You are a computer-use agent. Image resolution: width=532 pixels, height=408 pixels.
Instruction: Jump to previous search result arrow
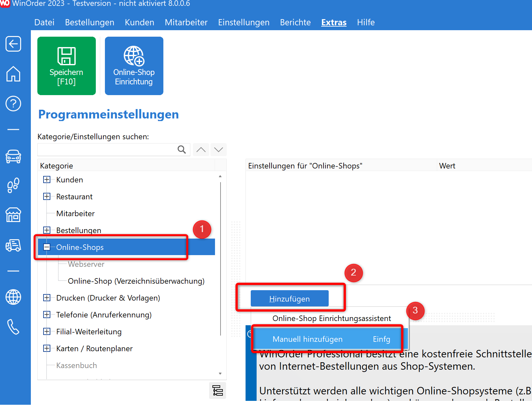point(201,150)
